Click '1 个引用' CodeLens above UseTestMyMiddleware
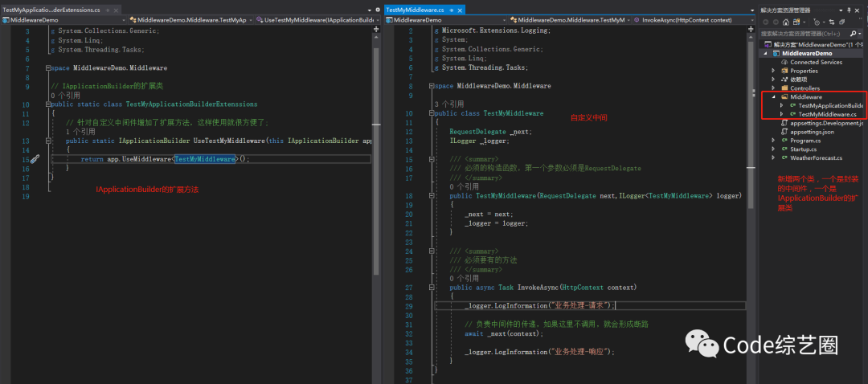The width and height of the screenshot is (868, 384). (80, 132)
